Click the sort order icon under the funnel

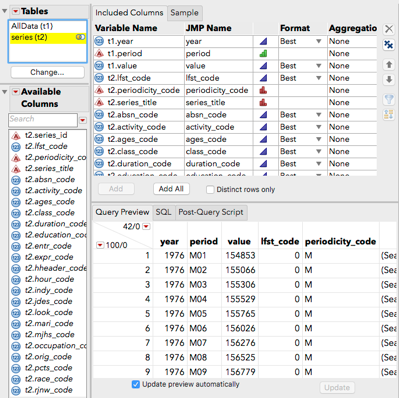point(389,115)
